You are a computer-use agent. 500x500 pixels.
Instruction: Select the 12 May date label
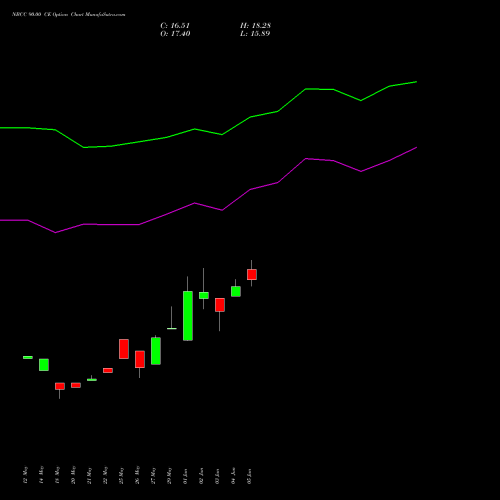(x=25, y=475)
